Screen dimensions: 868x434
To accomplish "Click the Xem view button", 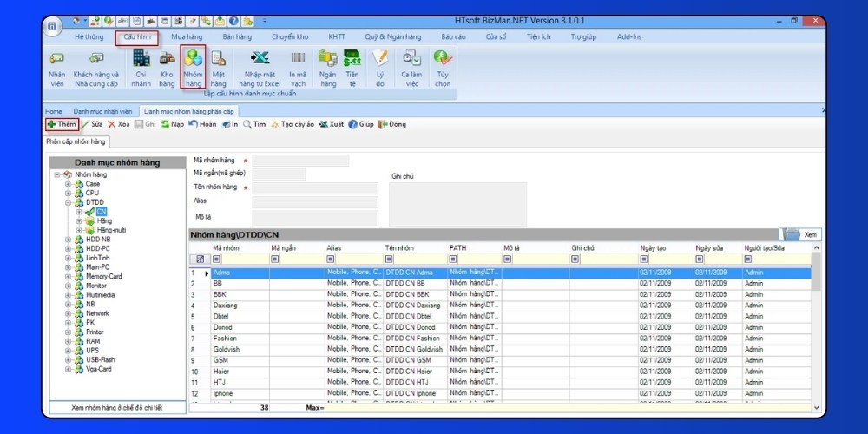I will click(x=800, y=234).
